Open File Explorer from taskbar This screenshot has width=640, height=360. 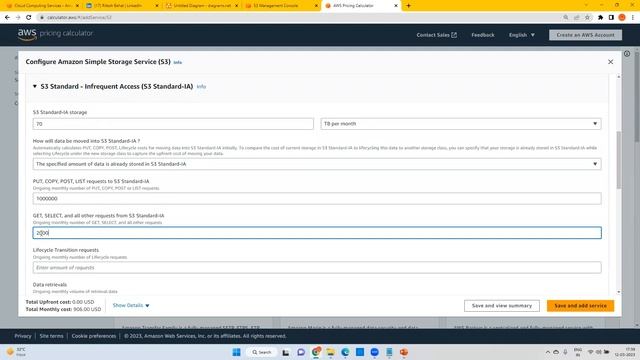330,352
